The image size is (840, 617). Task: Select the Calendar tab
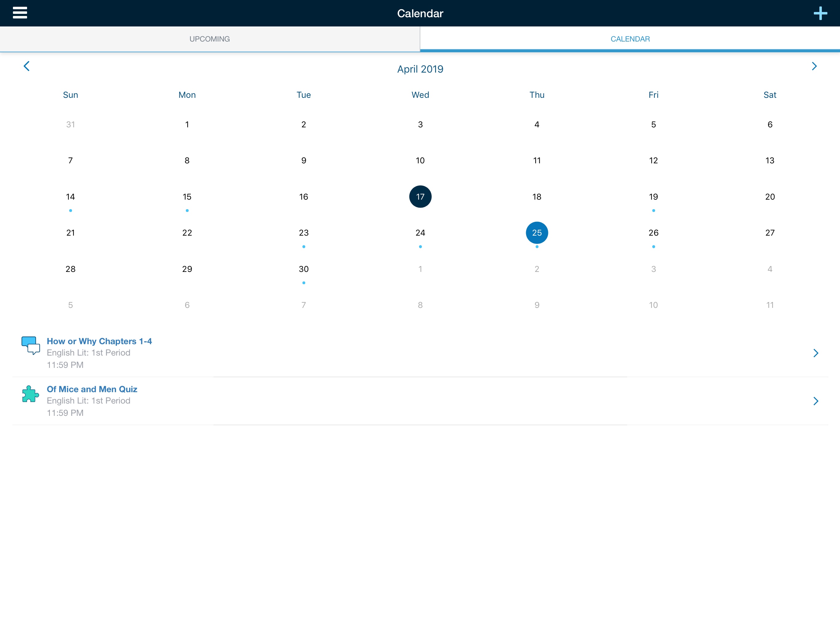[x=630, y=39]
